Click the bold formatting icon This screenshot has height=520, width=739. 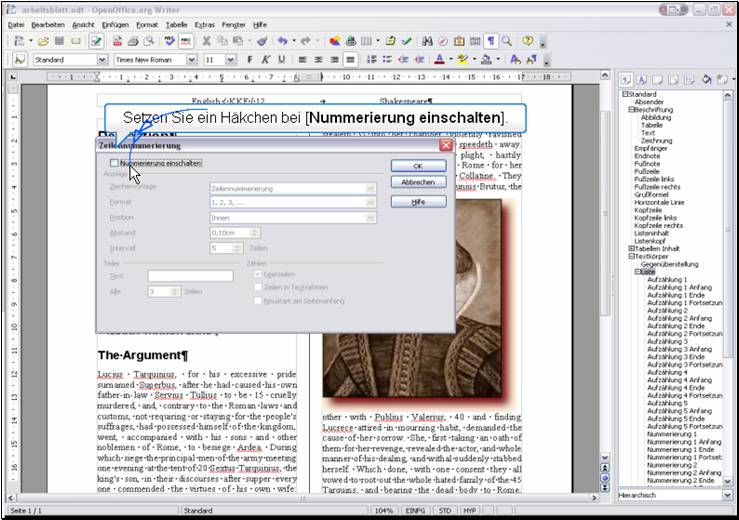248,60
